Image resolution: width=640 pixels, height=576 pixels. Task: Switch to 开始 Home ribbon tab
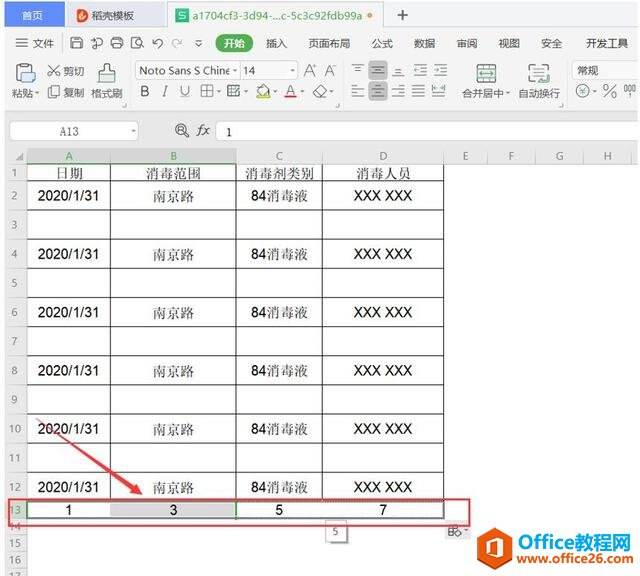point(234,43)
